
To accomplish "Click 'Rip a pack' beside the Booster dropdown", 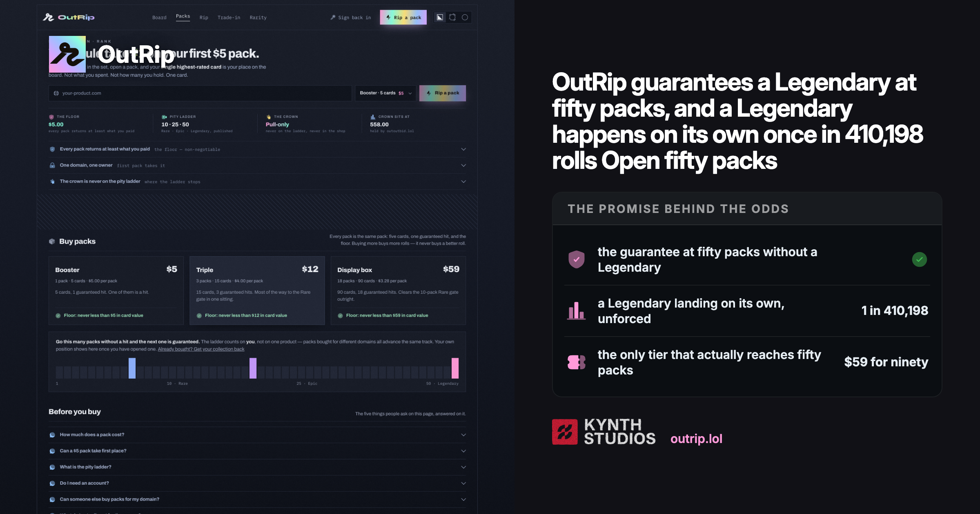I will 443,93.
